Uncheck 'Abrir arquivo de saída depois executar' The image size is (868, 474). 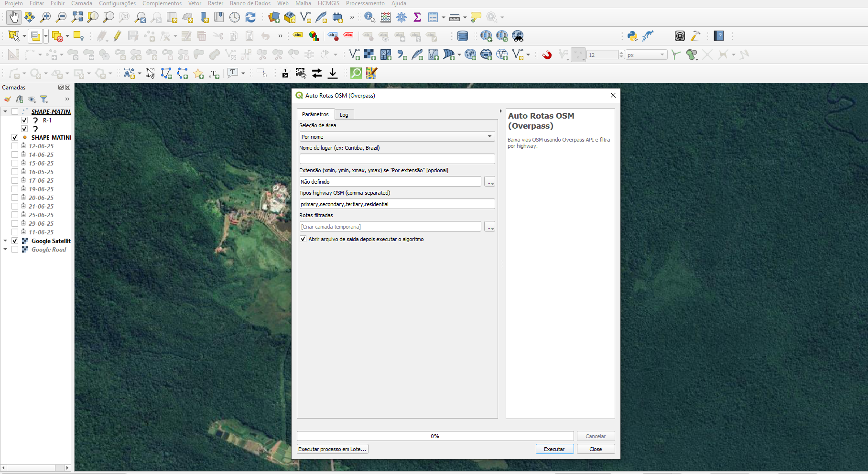tap(303, 239)
